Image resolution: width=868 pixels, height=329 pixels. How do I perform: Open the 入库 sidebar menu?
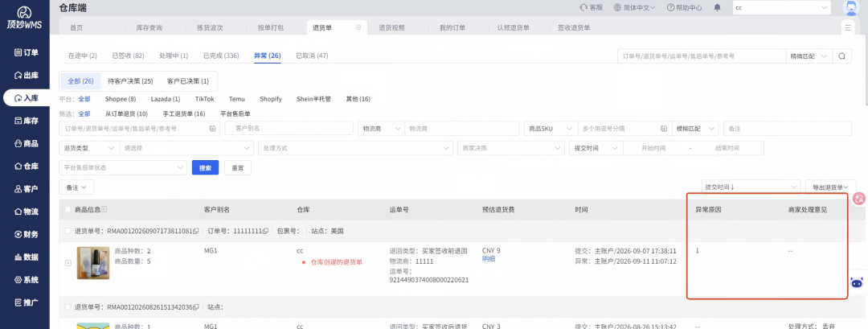pyautogui.click(x=26, y=98)
